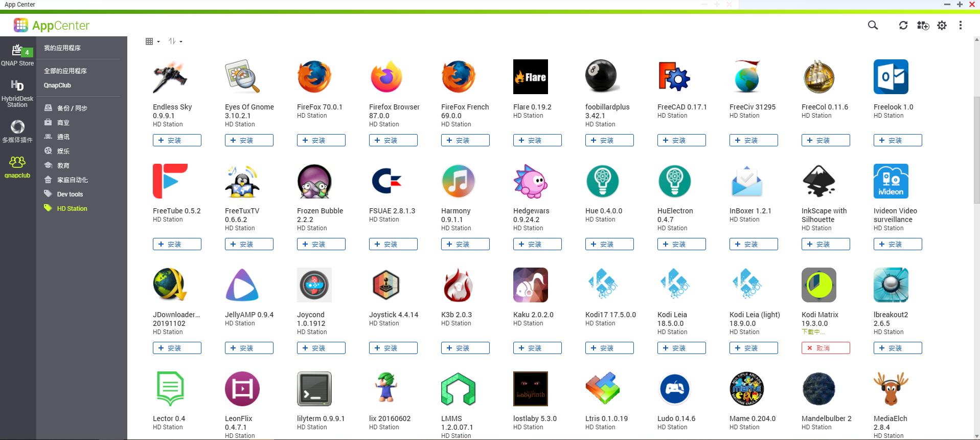
Task: Install K3b 2.0.3
Action: coord(465,348)
